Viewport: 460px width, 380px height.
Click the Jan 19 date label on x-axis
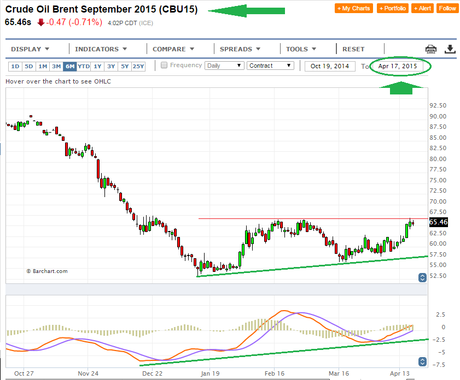210,373
